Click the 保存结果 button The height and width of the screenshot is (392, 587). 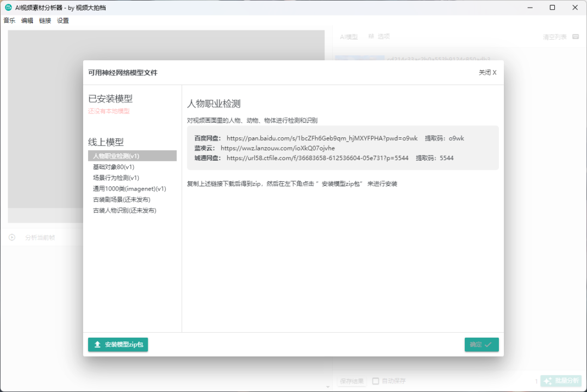352,381
